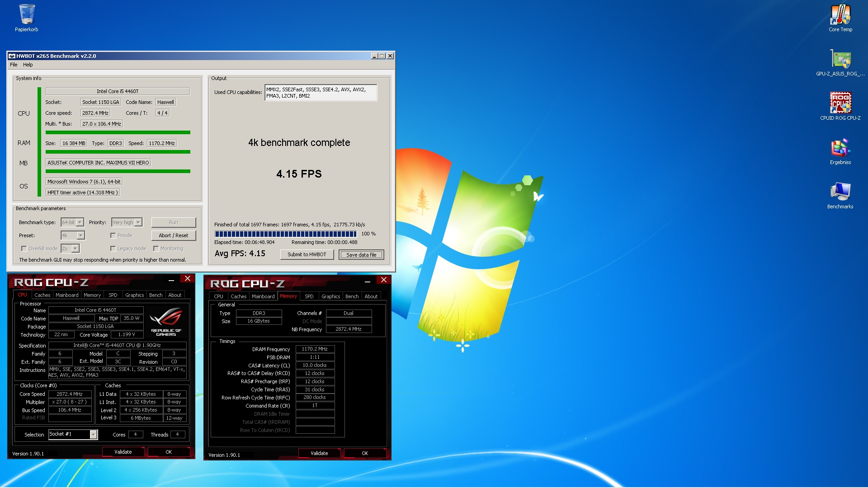868x488 pixels.
Task: Click HWBOT x265 window title icon
Action: coord(12,56)
